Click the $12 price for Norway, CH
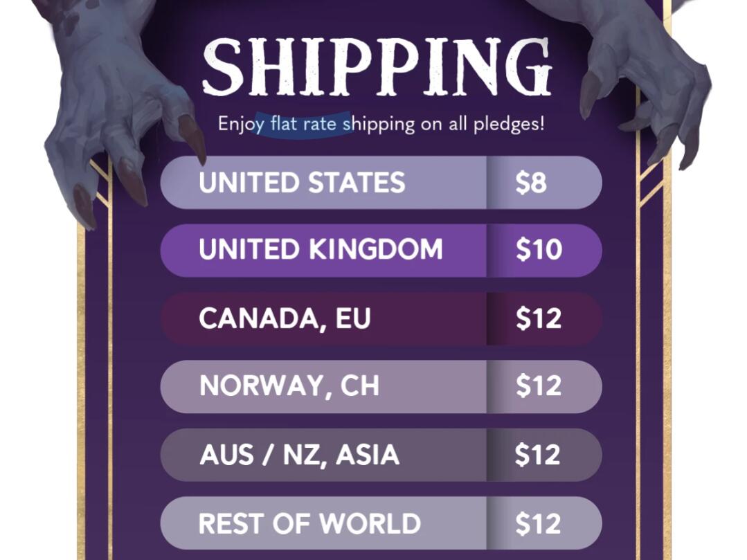747x560 pixels. [x=539, y=386]
